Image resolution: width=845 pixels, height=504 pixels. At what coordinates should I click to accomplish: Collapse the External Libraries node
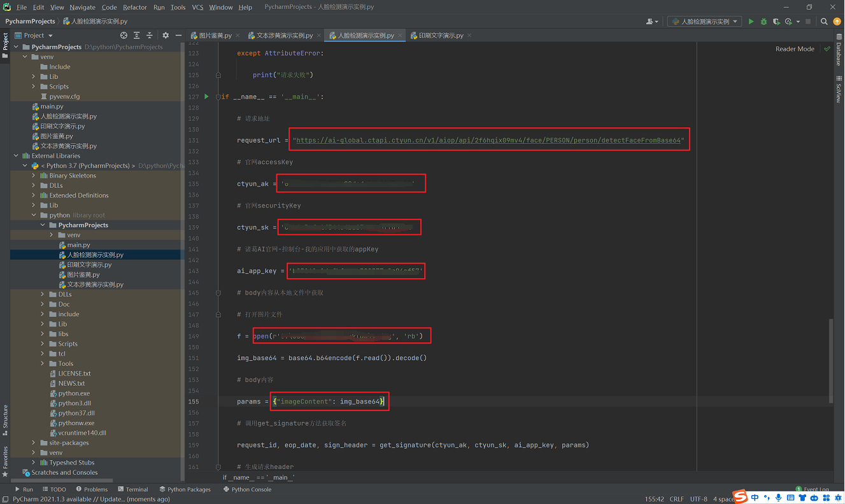tap(17, 156)
